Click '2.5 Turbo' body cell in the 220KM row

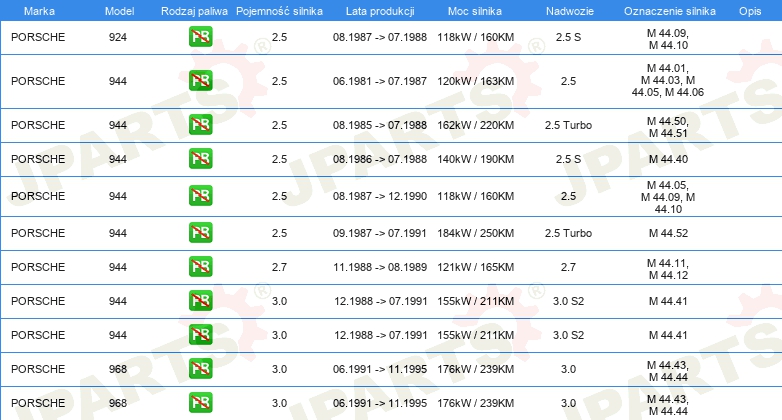[x=568, y=125]
